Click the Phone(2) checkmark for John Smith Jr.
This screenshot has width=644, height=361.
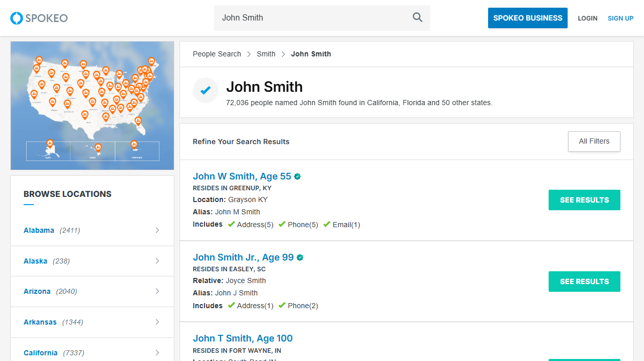pyautogui.click(x=282, y=305)
